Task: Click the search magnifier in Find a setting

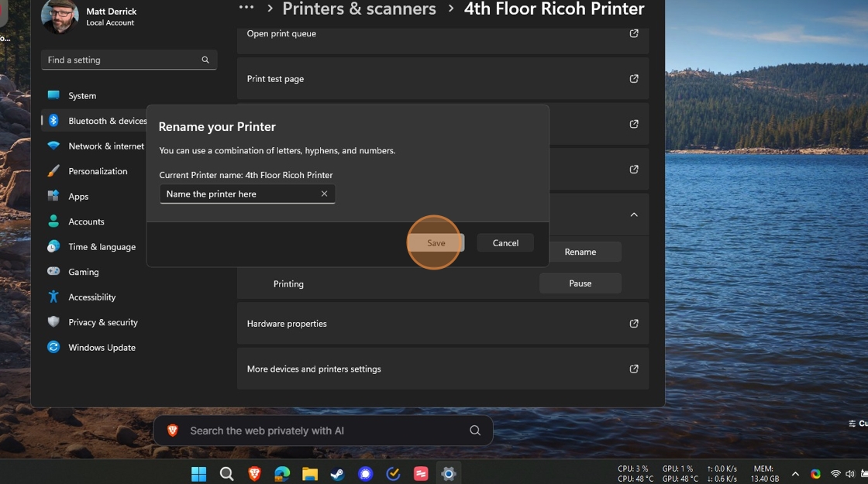Action: (x=205, y=60)
